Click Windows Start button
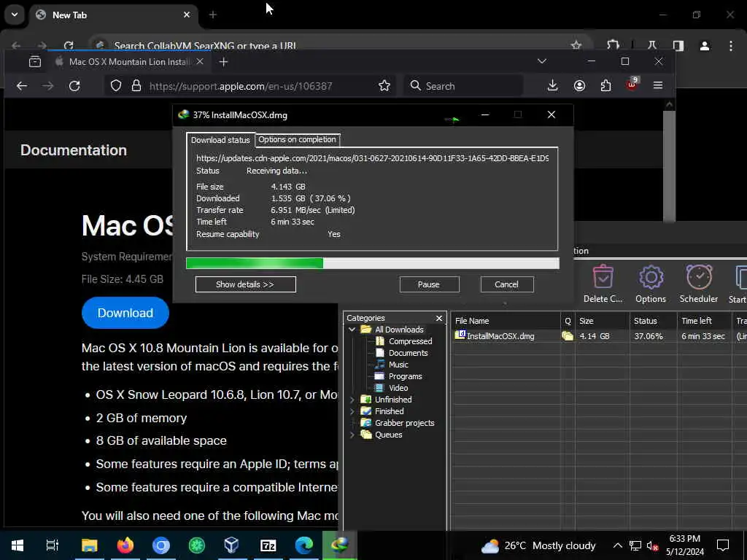The height and width of the screenshot is (560, 747). click(x=18, y=545)
